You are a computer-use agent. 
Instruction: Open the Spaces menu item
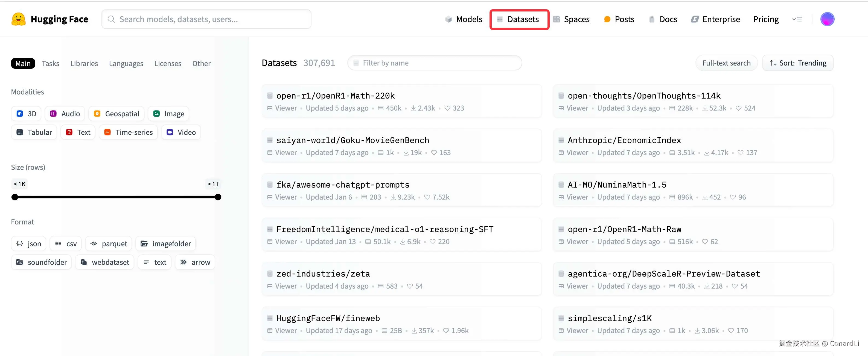576,19
